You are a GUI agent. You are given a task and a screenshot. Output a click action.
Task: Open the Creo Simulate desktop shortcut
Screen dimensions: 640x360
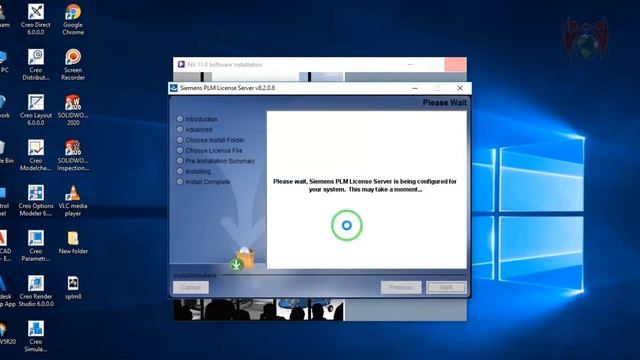point(36,336)
